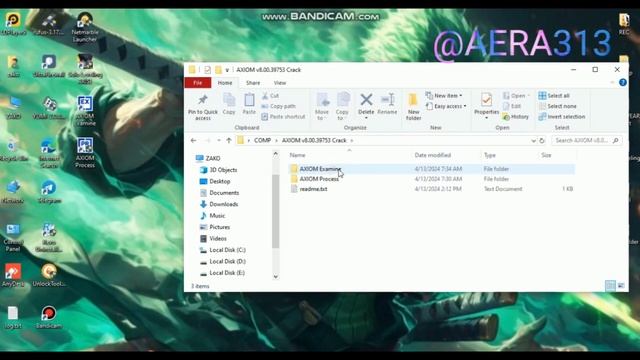Sort by Size column header

[546, 155]
